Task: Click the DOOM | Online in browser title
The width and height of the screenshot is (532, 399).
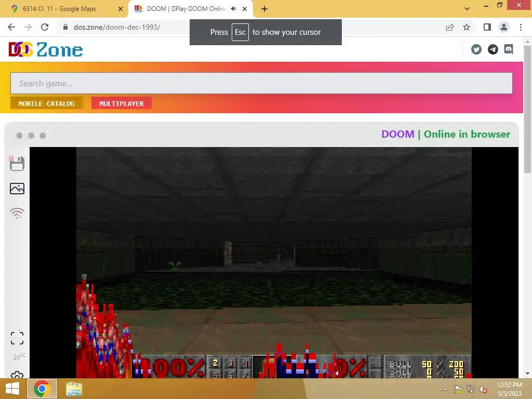Action: [445, 134]
